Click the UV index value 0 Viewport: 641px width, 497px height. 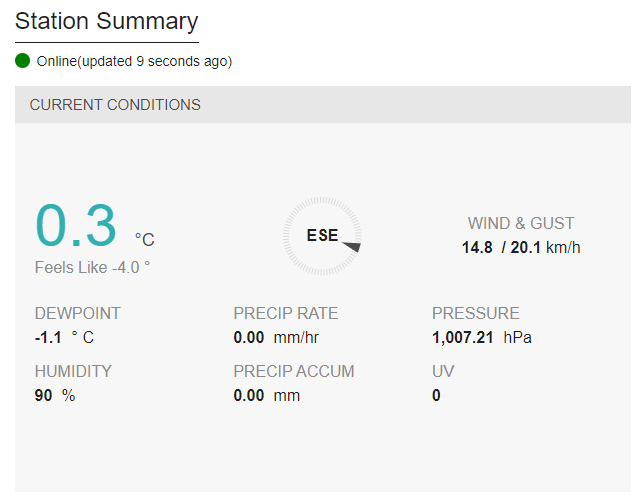pyautogui.click(x=436, y=396)
